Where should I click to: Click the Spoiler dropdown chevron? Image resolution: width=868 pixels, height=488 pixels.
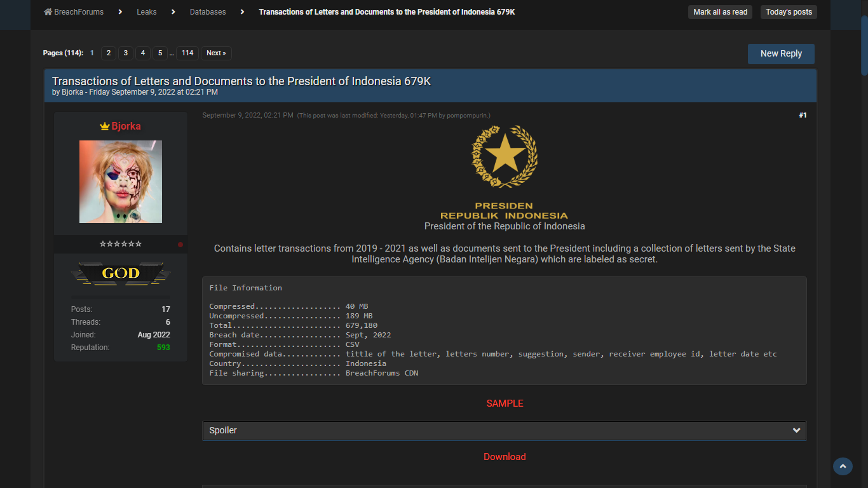pyautogui.click(x=796, y=430)
